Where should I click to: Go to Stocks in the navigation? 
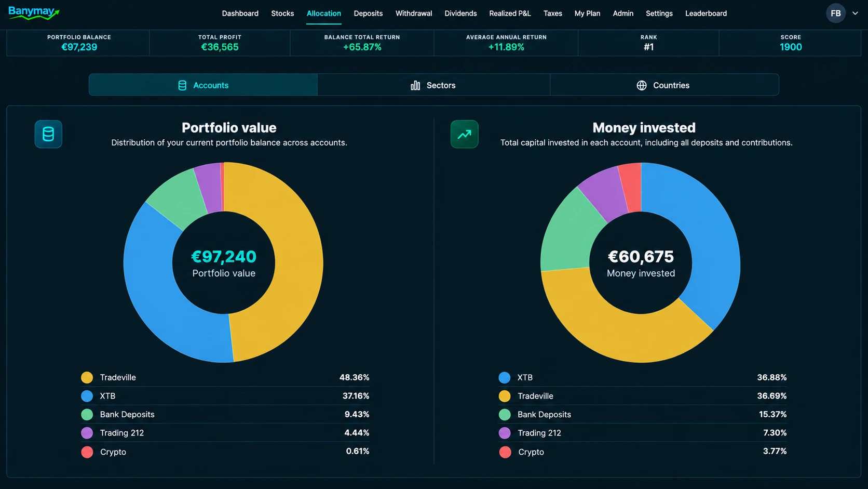[x=282, y=14]
